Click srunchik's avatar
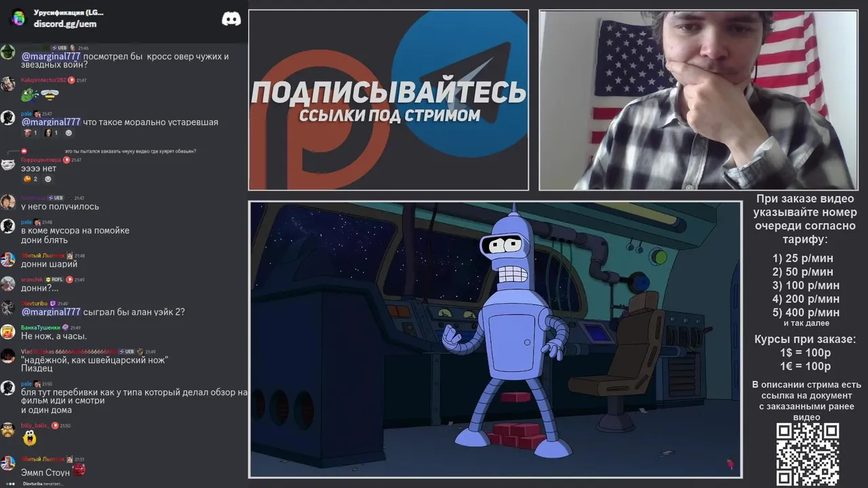 (7, 283)
